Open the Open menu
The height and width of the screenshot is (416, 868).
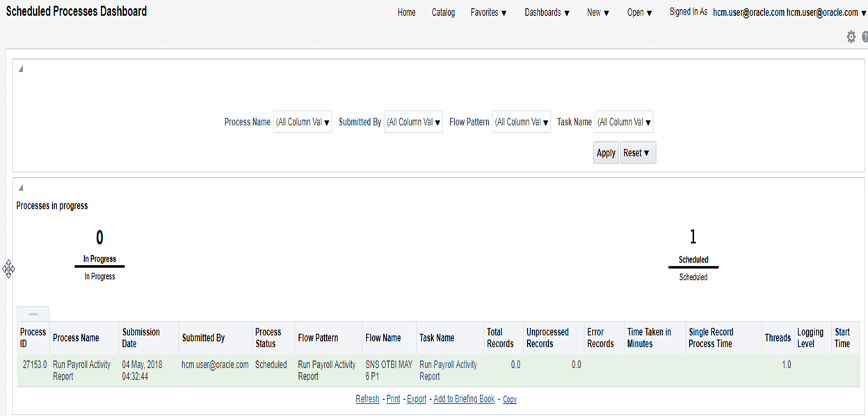tap(639, 13)
